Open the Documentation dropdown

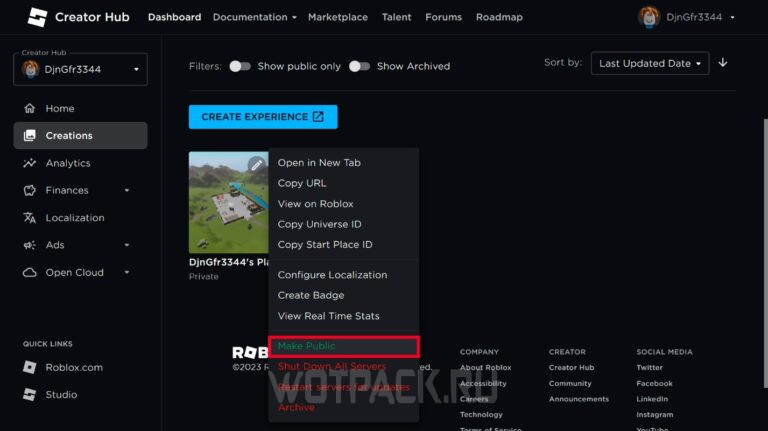point(255,17)
